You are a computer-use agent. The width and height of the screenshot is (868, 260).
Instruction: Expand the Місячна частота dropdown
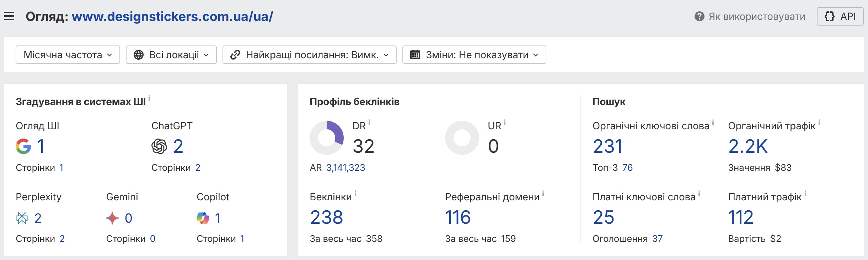tap(68, 55)
